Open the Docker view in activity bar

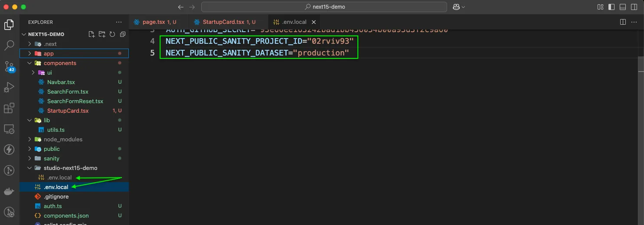(x=9, y=191)
